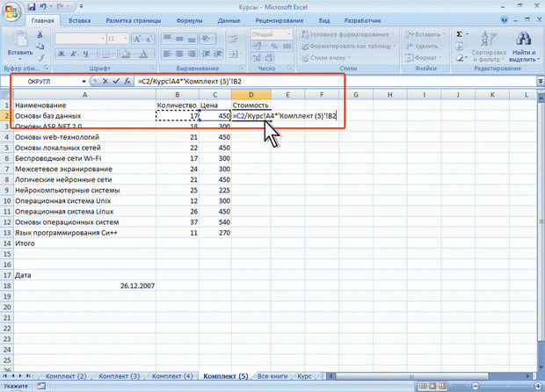Open Найти и выделить menu
Screen dimensions: 545x392
(524, 47)
